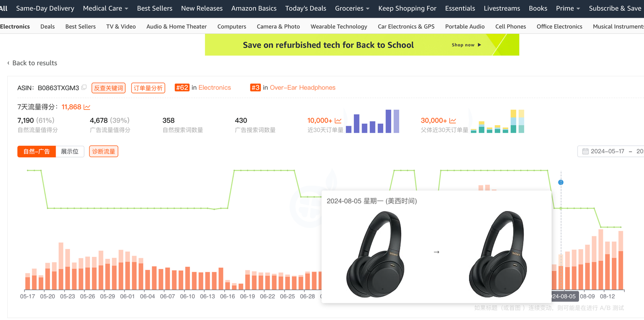
Task: Click the 08-12 axis date label
Action: (x=607, y=296)
